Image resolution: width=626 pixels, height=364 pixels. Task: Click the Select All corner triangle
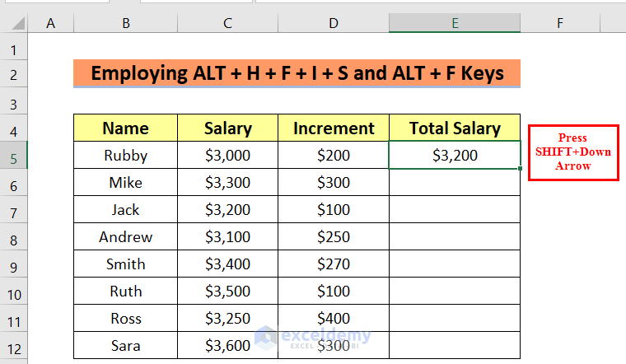click(14, 24)
